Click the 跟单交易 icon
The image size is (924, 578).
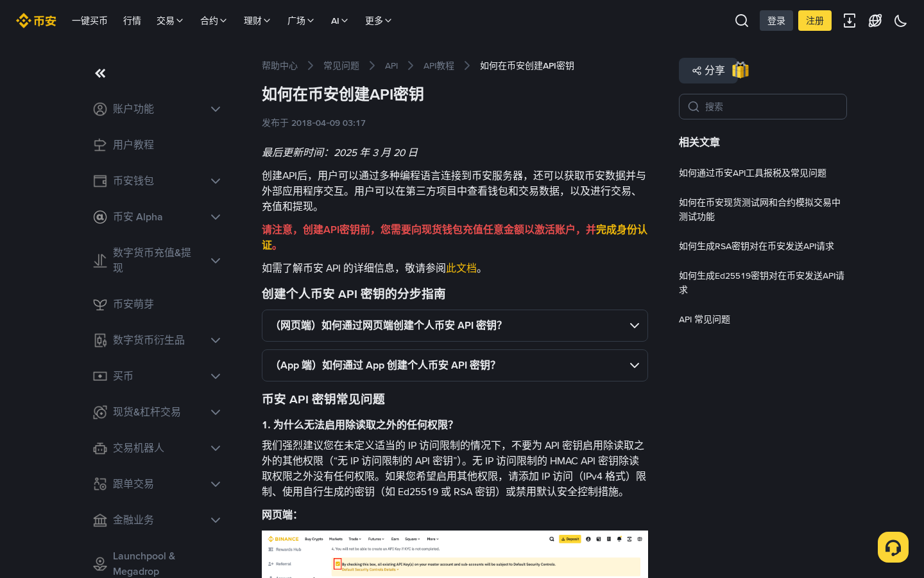click(100, 484)
